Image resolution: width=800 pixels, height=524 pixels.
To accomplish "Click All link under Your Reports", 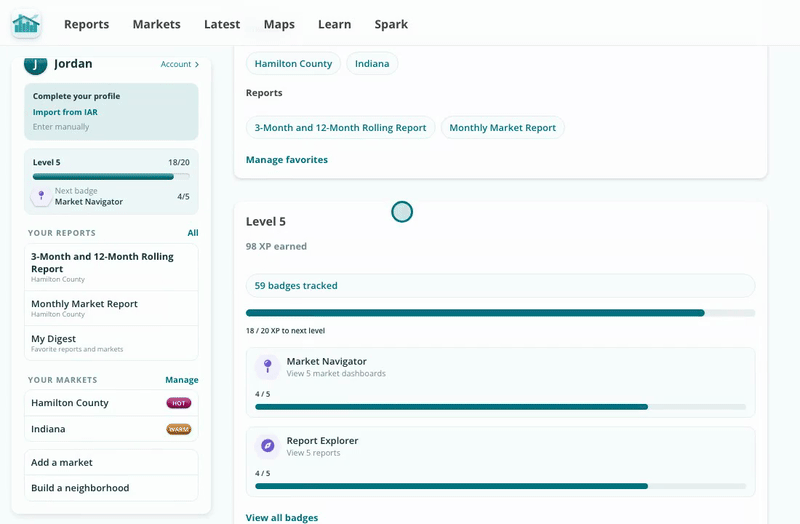I will [193, 233].
